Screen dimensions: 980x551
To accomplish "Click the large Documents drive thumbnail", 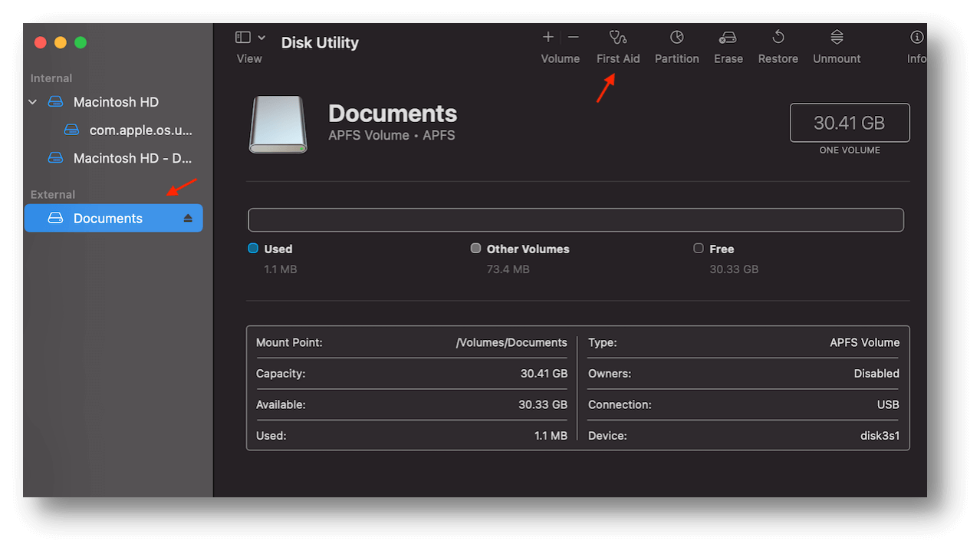I will (278, 124).
